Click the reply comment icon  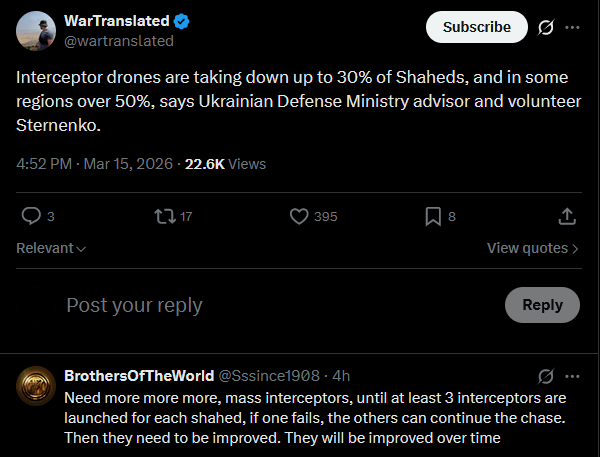pyautogui.click(x=31, y=216)
